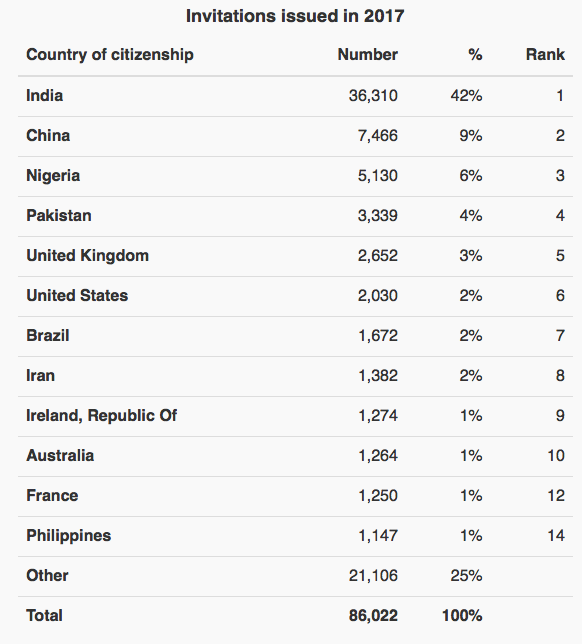Click Australia's number 1,264
The image size is (582, 644).
pos(378,456)
